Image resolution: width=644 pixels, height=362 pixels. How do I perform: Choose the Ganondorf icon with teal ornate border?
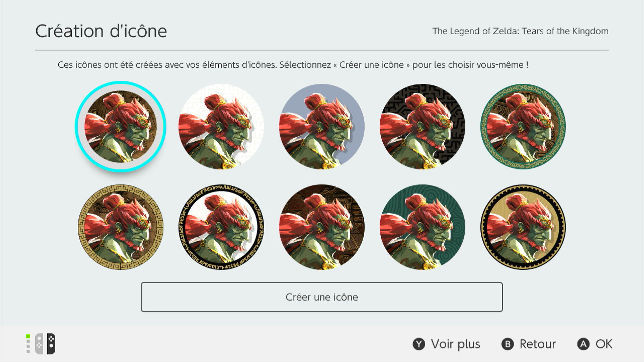[523, 127]
